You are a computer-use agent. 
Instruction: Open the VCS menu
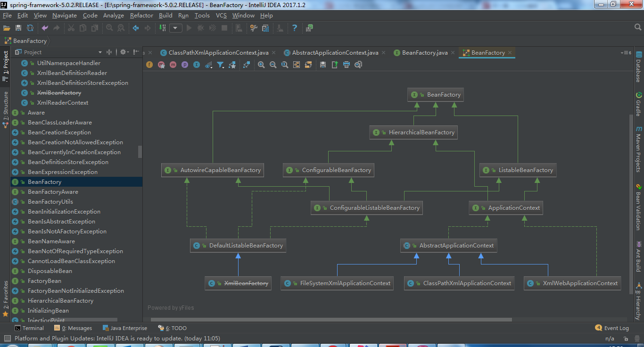[221, 16]
